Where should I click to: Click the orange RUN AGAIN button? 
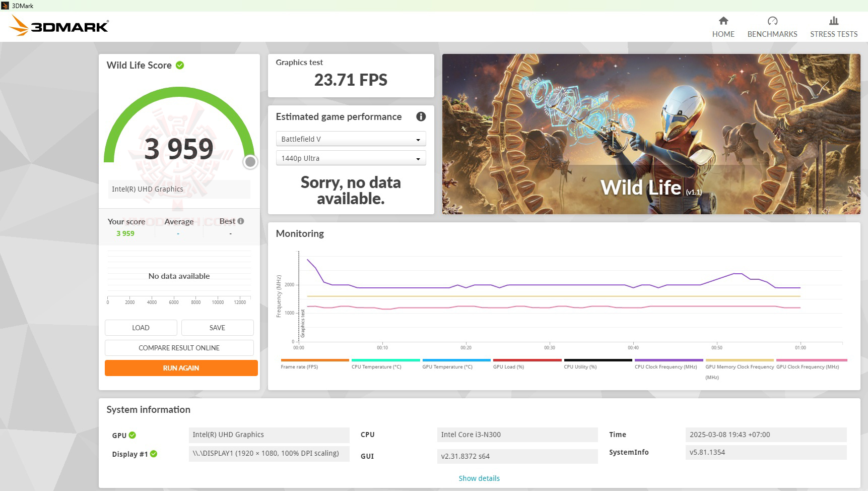coord(181,368)
